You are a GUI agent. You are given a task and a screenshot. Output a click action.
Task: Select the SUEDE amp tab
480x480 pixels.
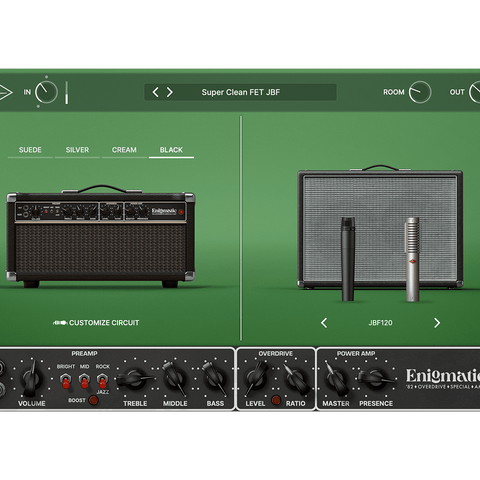(x=30, y=150)
